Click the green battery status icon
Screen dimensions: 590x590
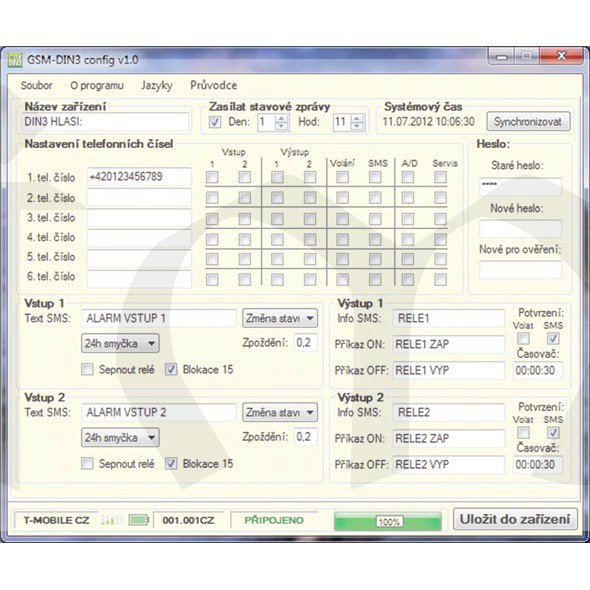coord(139,520)
